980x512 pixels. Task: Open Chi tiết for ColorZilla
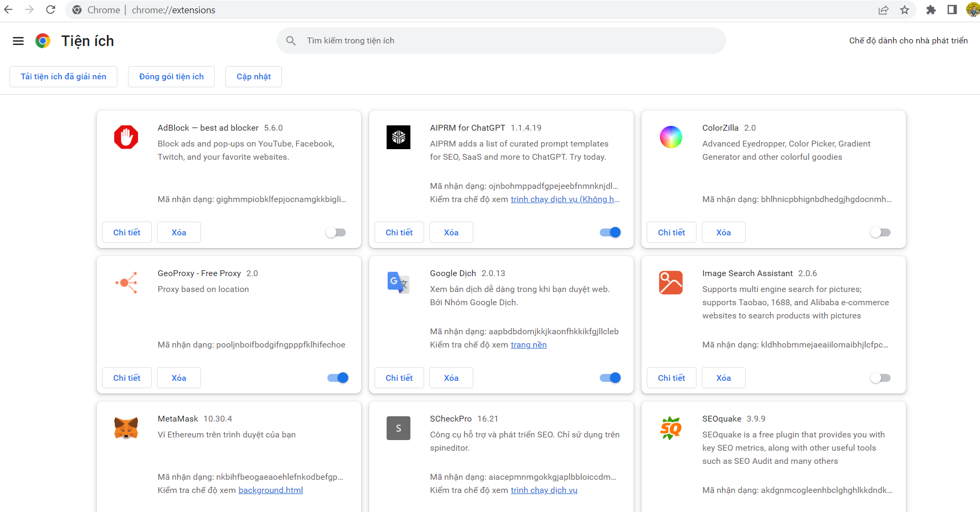[672, 232]
